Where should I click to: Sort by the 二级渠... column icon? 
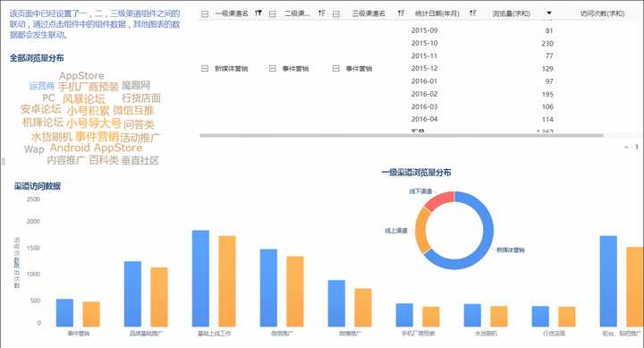(321, 13)
